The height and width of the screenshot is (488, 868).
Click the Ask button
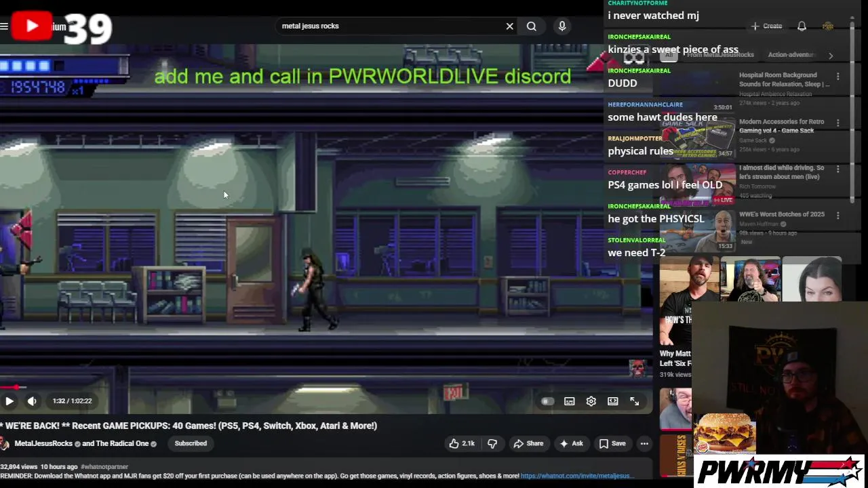click(571, 443)
